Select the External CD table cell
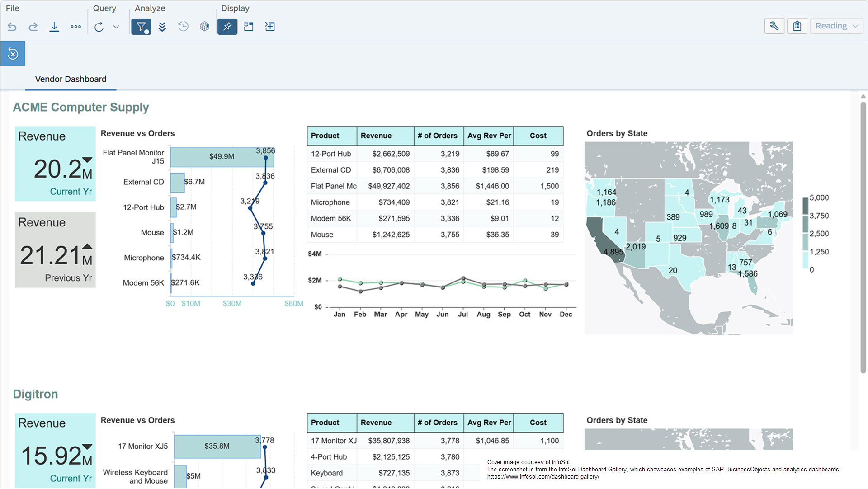Viewport: 868px width, 489px height. click(331, 170)
